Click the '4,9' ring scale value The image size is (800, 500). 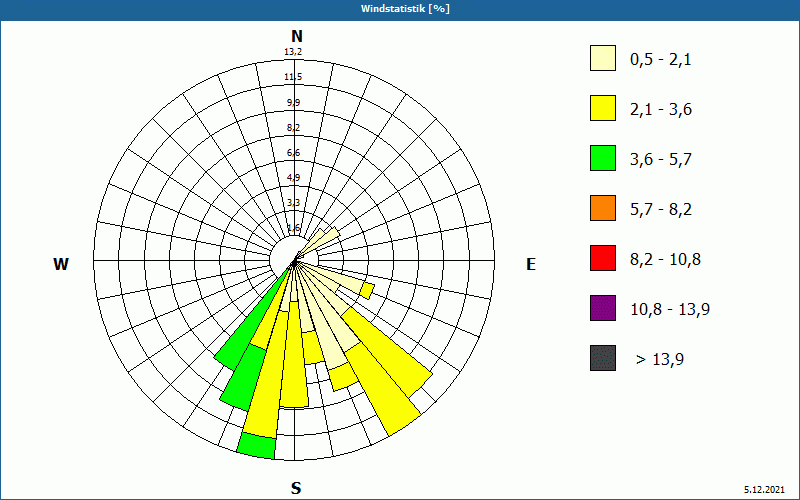tap(293, 178)
